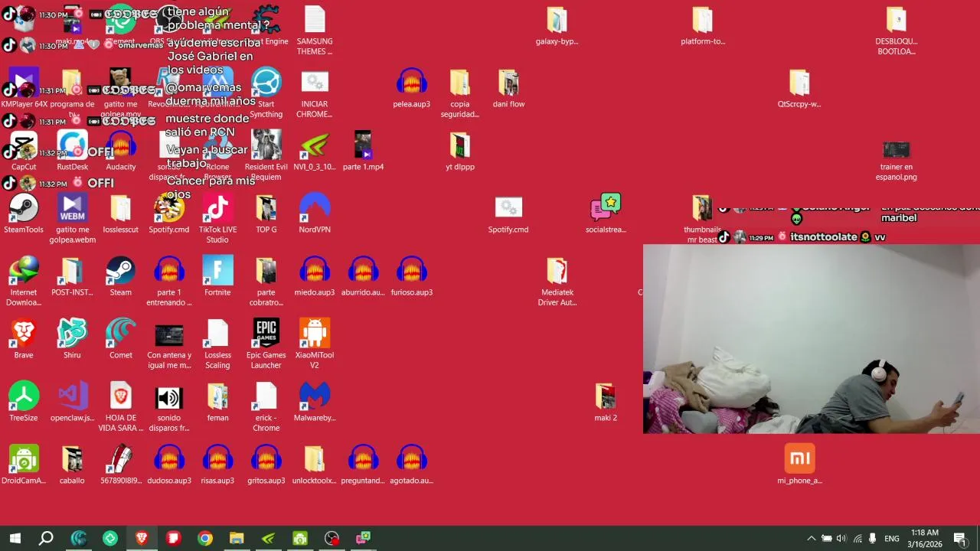Open the openclaw.js... Visual Studio file
Screen dimensions: 980x551
click(x=72, y=403)
